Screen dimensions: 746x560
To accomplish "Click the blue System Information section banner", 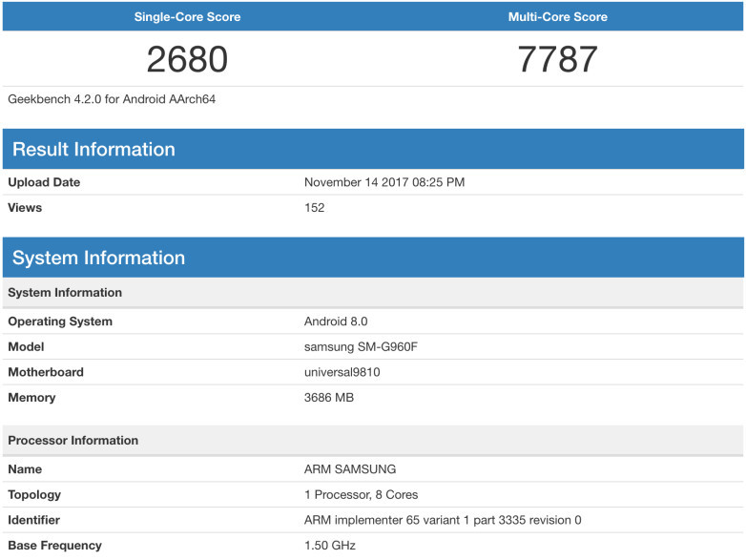I will [x=373, y=258].
